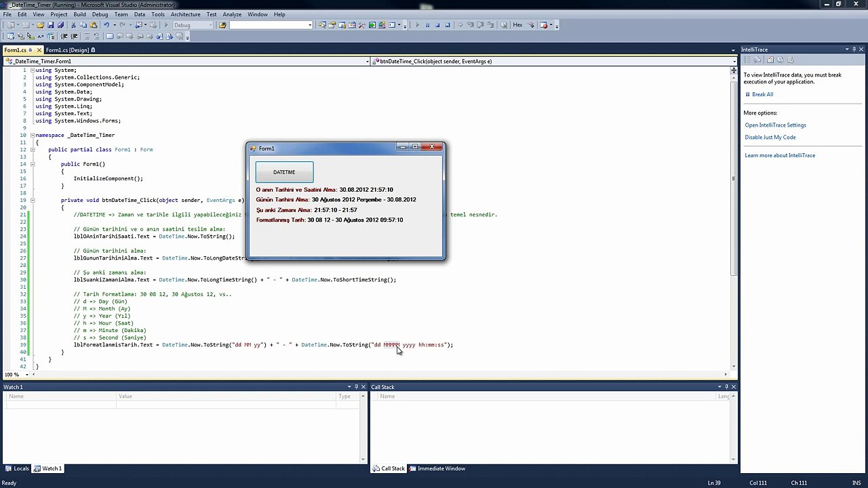Stop debugging with the square icon
The width and height of the screenshot is (868, 488).
[x=437, y=25]
